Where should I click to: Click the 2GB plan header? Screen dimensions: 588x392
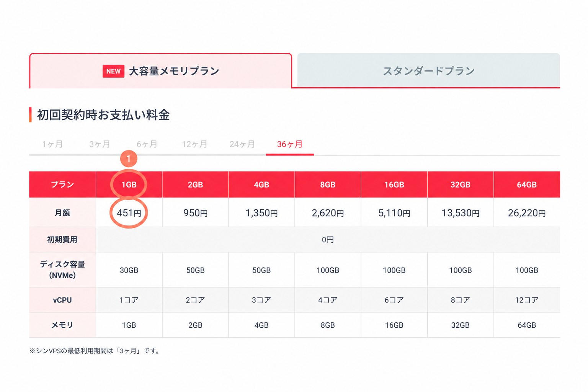pos(195,185)
